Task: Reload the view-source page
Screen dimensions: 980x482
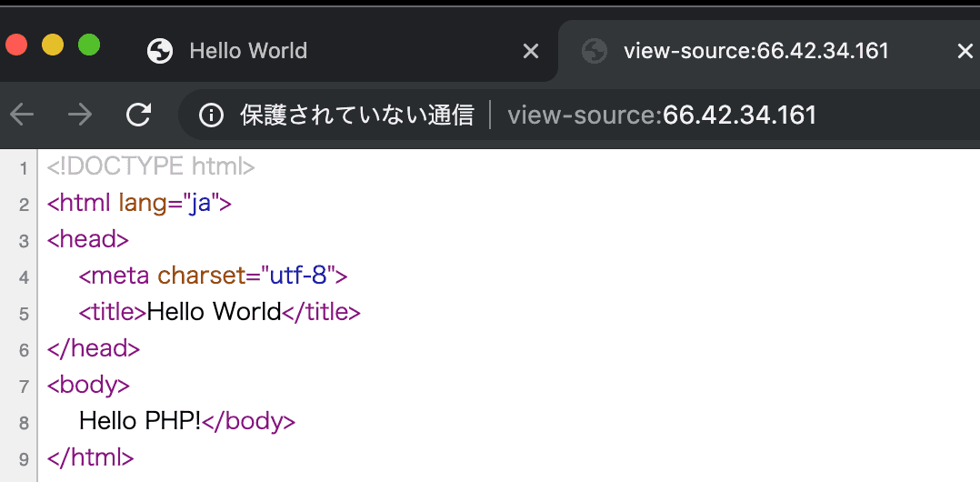Action: click(138, 115)
